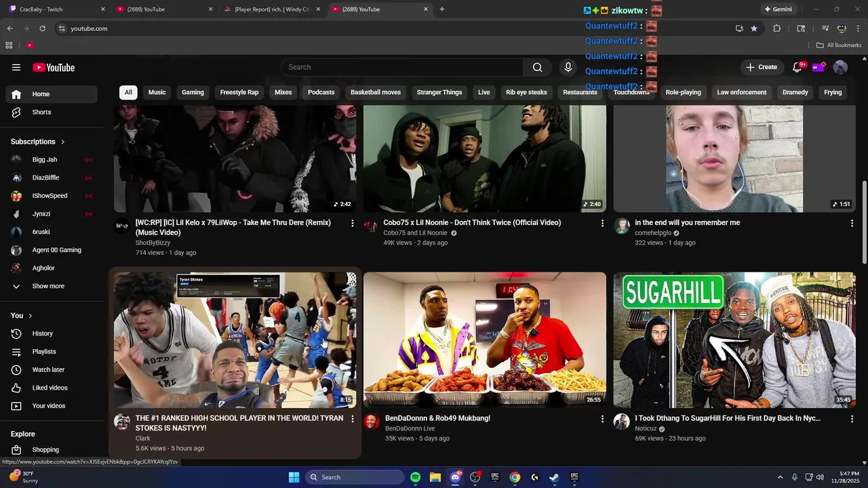Show hidden system tray icons
Image resolution: width=868 pixels, height=488 pixels.
(780, 477)
